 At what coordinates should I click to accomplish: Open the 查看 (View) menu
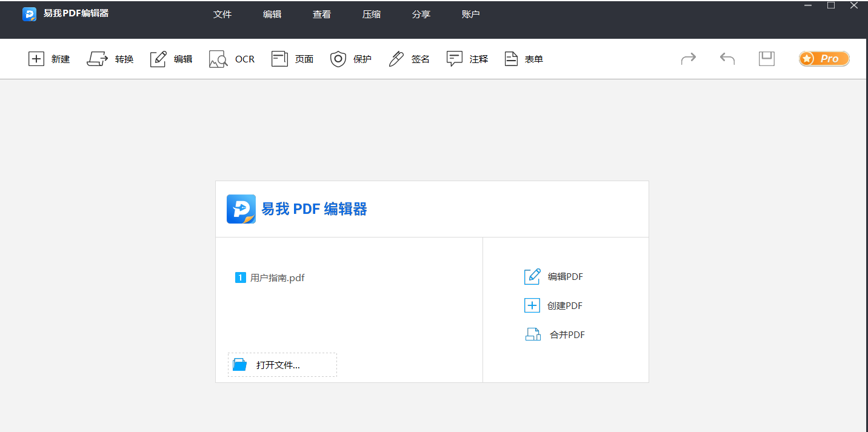322,15
